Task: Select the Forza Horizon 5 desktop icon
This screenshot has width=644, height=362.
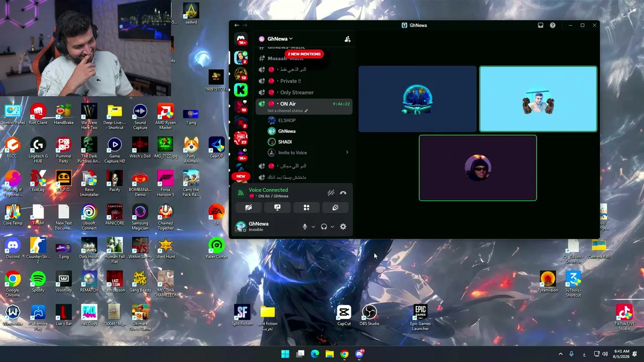Action: coord(166,184)
